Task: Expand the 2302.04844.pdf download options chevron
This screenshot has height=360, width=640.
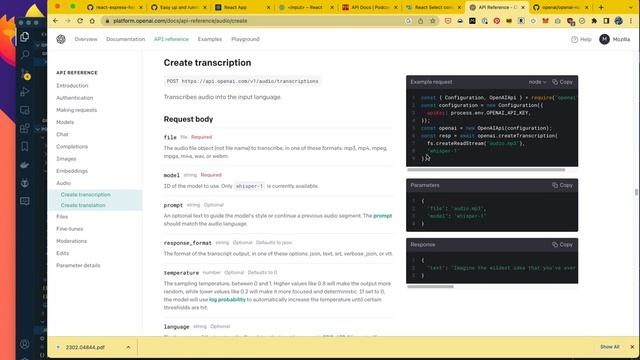Action: pyautogui.click(x=128, y=347)
